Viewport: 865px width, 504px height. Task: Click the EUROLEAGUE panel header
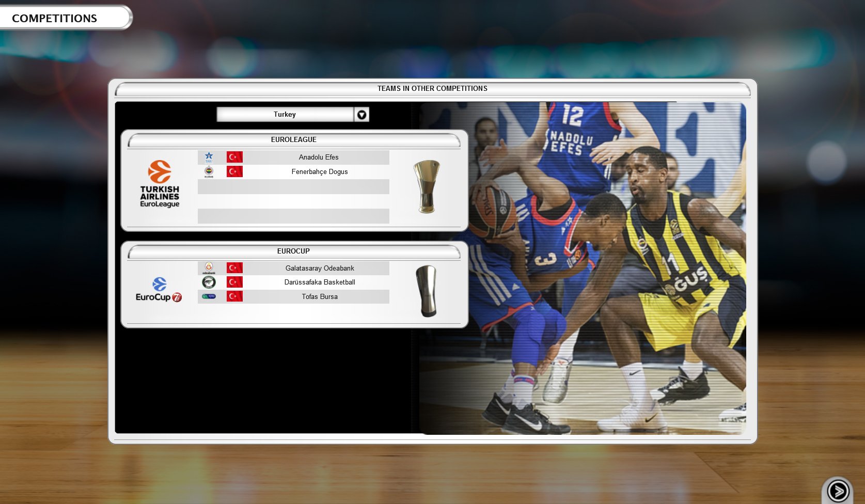294,139
